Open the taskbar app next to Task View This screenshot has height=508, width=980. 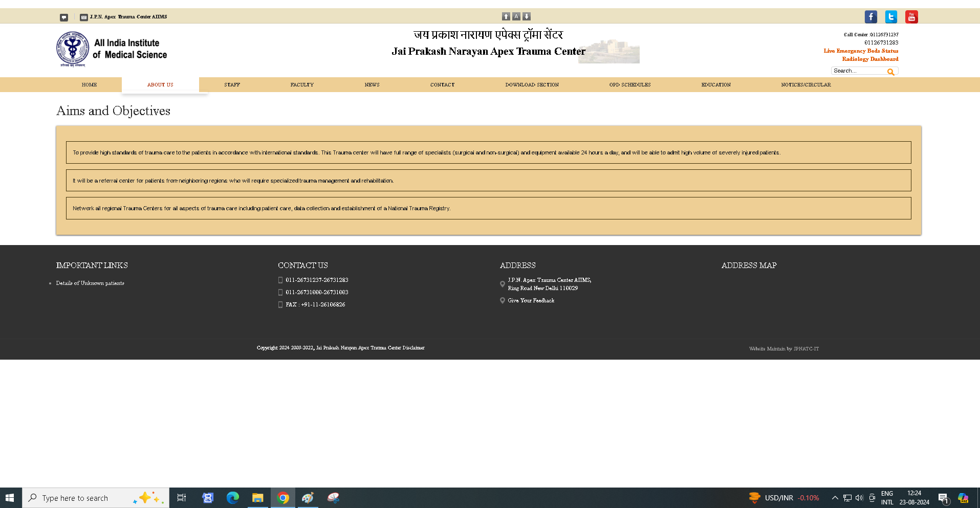click(207, 498)
